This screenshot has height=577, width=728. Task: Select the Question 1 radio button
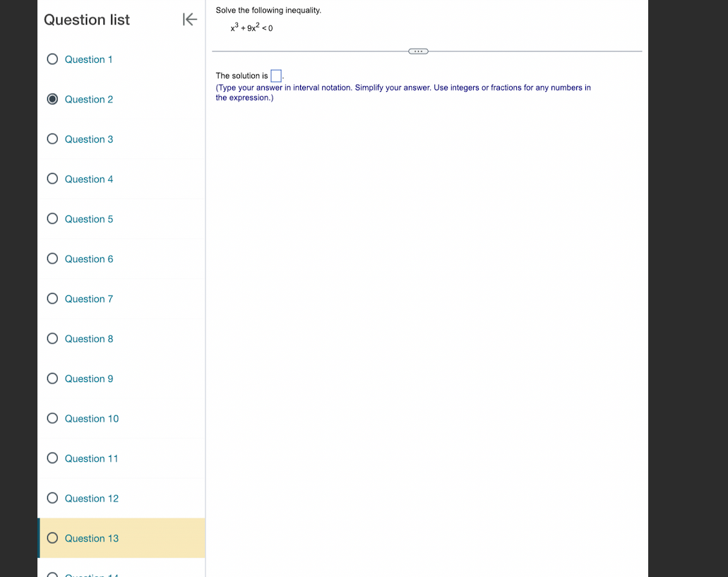click(x=52, y=59)
